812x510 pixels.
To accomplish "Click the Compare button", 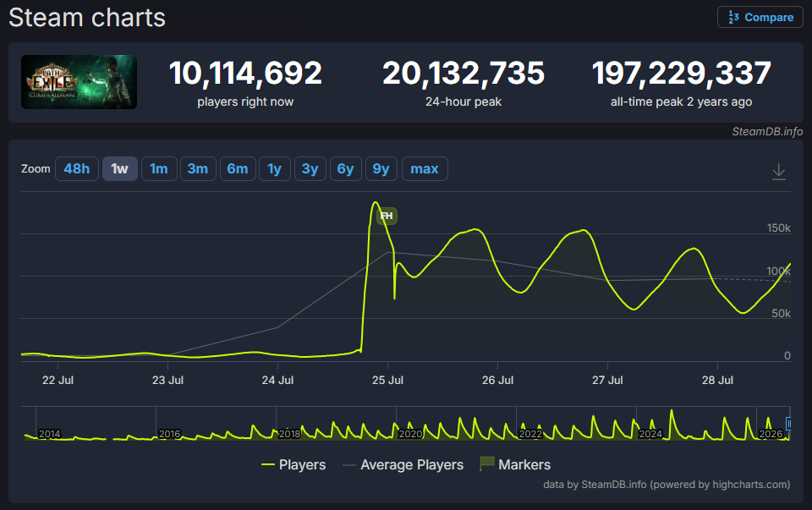I will pos(760,17).
